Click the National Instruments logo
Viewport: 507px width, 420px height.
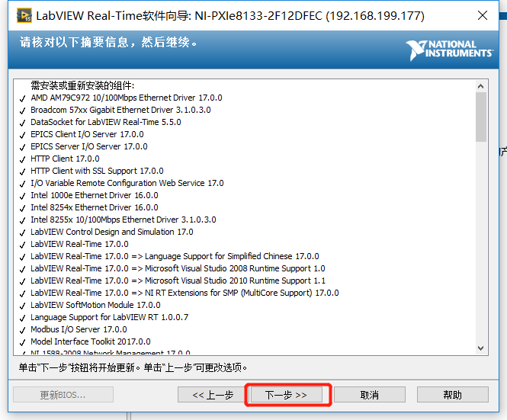[x=450, y=50]
